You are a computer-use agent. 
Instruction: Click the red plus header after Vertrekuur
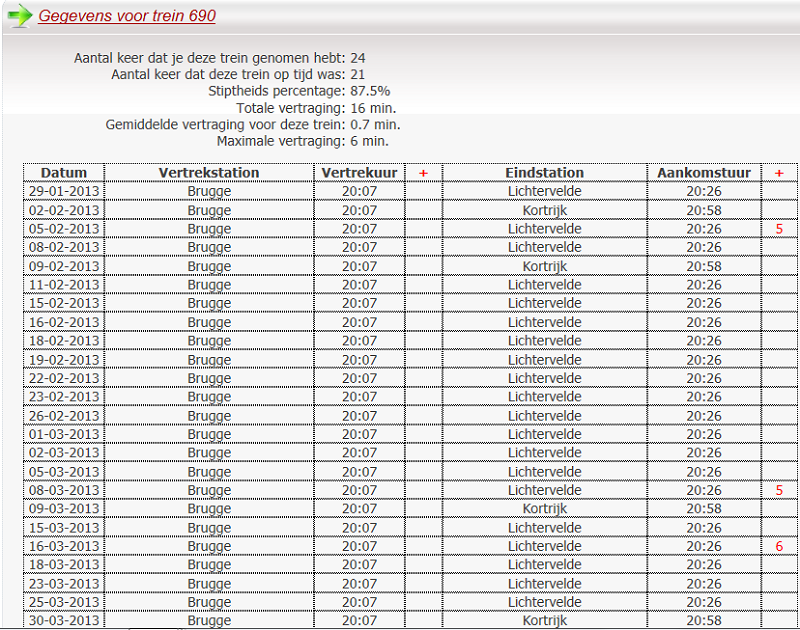pos(423,173)
